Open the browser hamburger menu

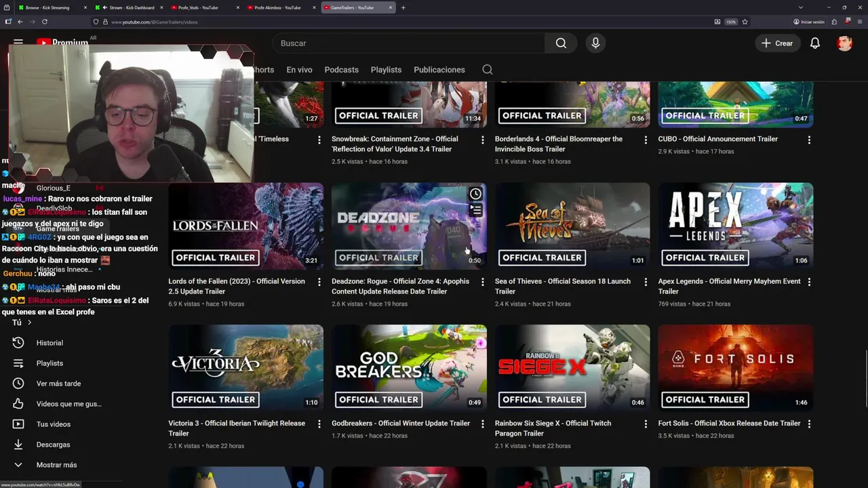click(859, 22)
